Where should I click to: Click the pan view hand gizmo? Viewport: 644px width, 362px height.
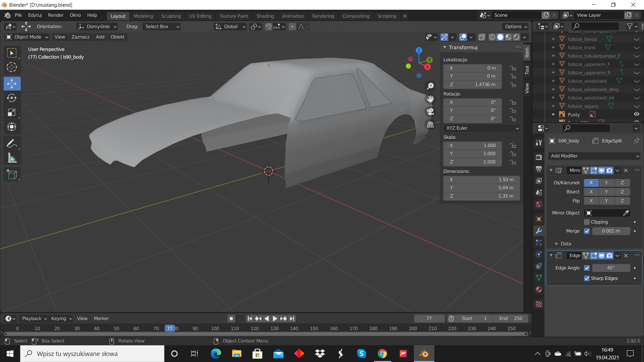click(x=430, y=99)
